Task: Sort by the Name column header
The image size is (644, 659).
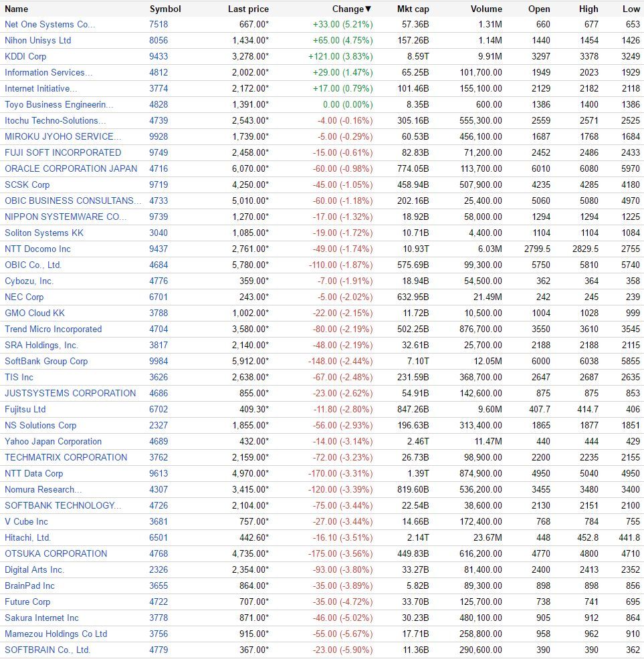Action: (x=17, y=9)
